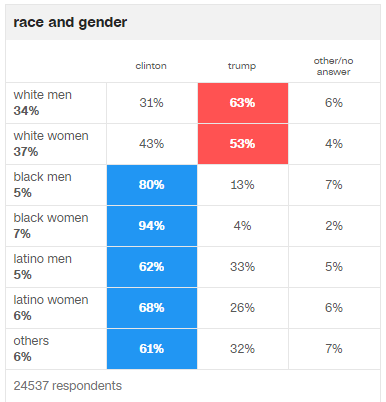This screenshot has width=386, height=402.
Task: Click the blue 80% clinton cell
Action: (152, 185)
